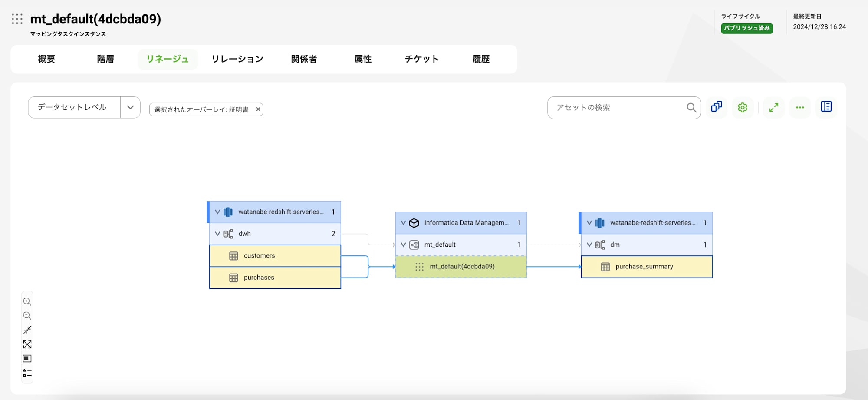Expand lineage to full screen

[774, 107]
